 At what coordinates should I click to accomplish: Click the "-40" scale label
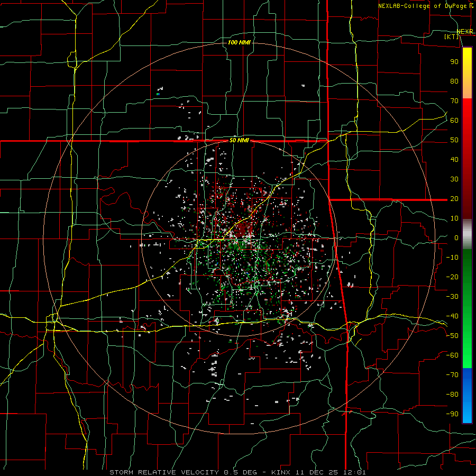point(452,316)
